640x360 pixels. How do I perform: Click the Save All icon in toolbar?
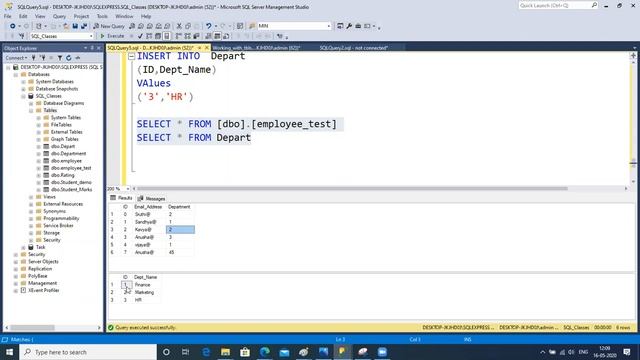[84, 26]
